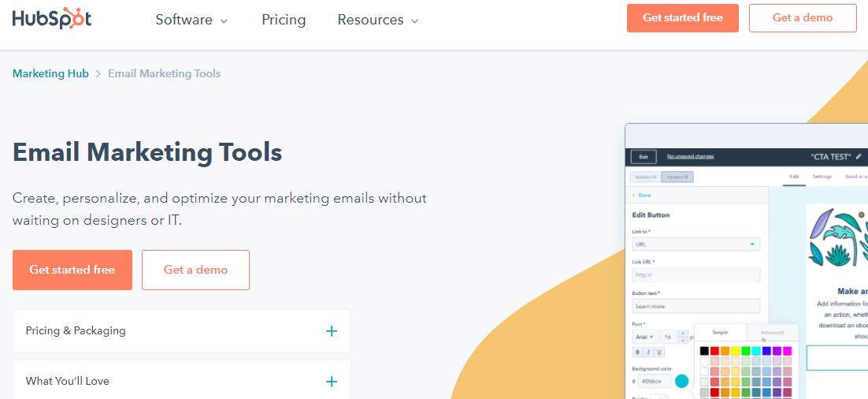This screenshot has height=399, width=868.
Task: Pick the bright green color swatch
Action: [x=746, y=351]
